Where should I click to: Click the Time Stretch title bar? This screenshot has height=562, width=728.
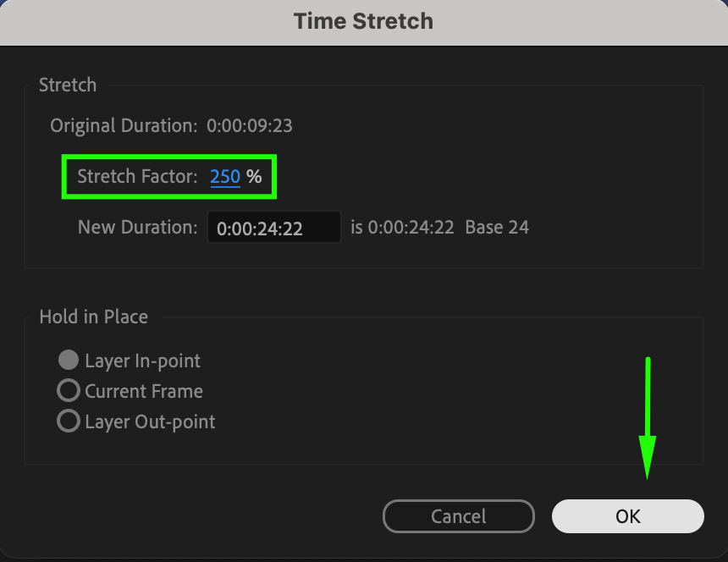tap(363, 21)
